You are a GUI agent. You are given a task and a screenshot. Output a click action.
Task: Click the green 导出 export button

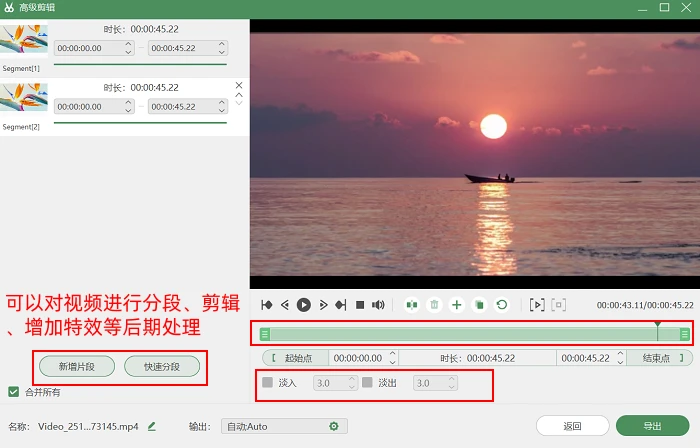(652, 426)
